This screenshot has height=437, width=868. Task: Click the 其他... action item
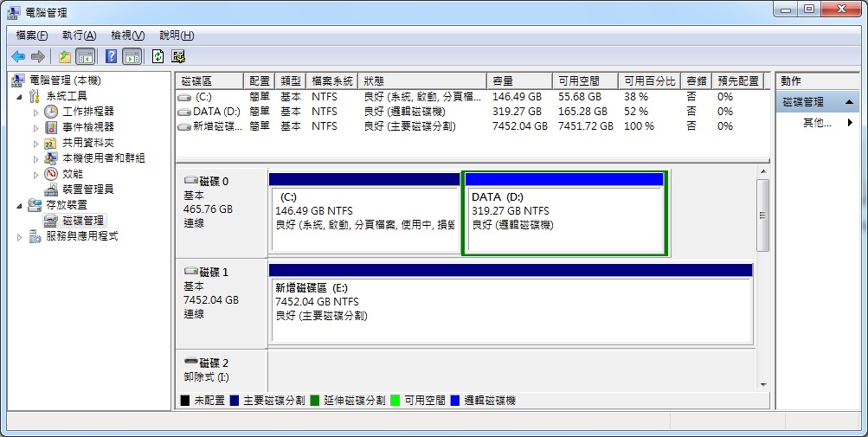click(817, 123)
